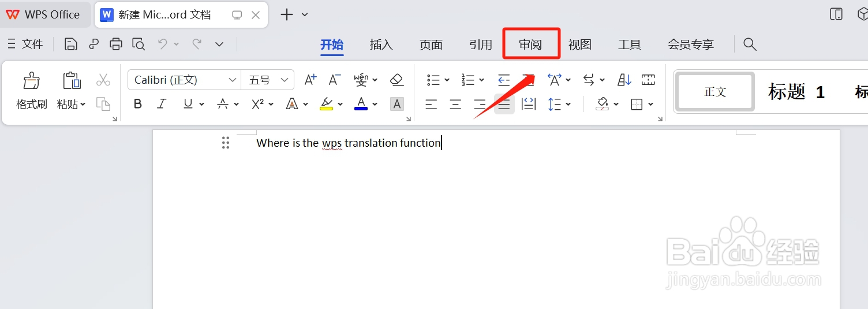
Task: Click the Format Painter (格式刷) brush icon
Action: 31,81
